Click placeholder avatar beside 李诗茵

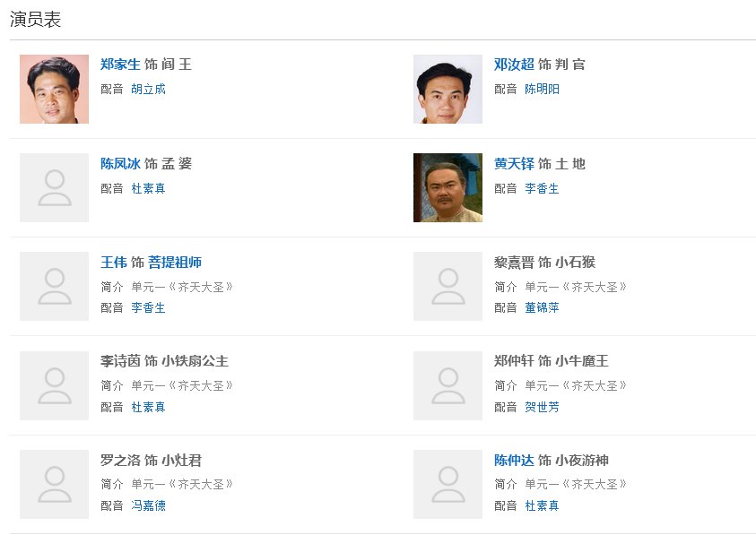54,385
